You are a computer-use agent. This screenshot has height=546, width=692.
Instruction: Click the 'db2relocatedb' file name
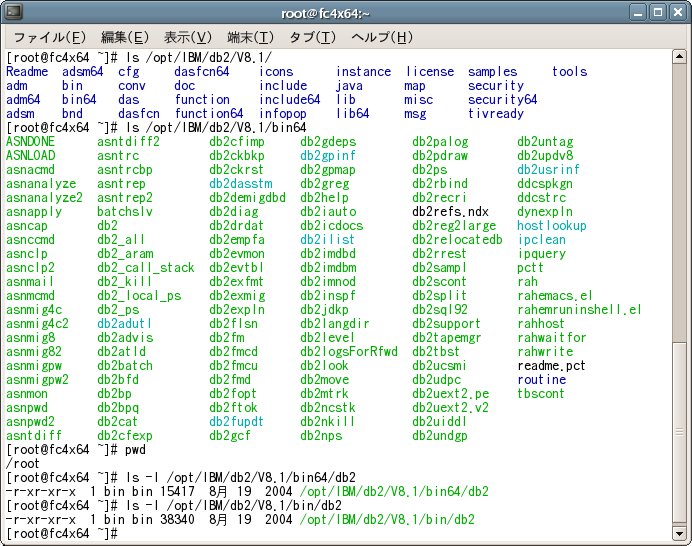[x=457, y=240]
